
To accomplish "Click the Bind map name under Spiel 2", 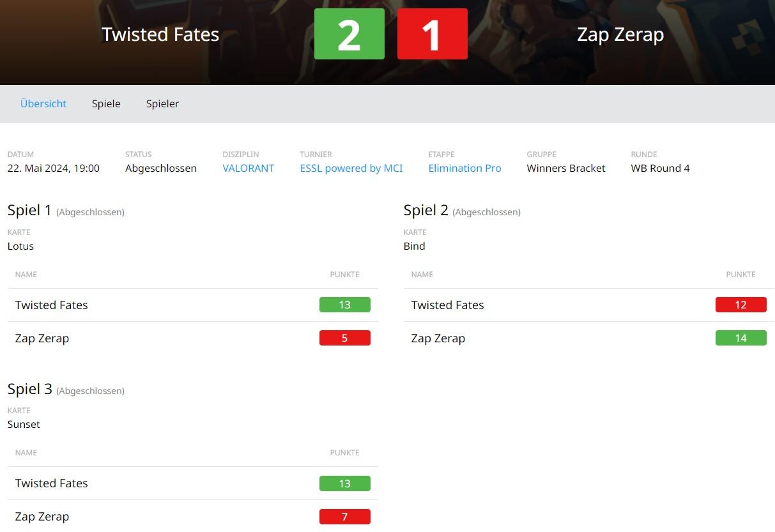I will click(414, 246).
